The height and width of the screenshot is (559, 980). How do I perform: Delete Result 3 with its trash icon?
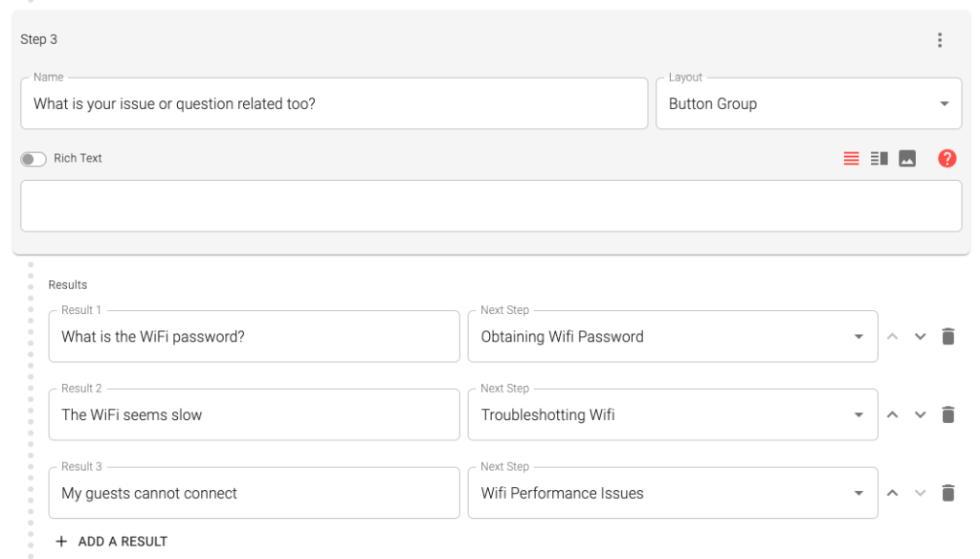[x=947, y=493]
